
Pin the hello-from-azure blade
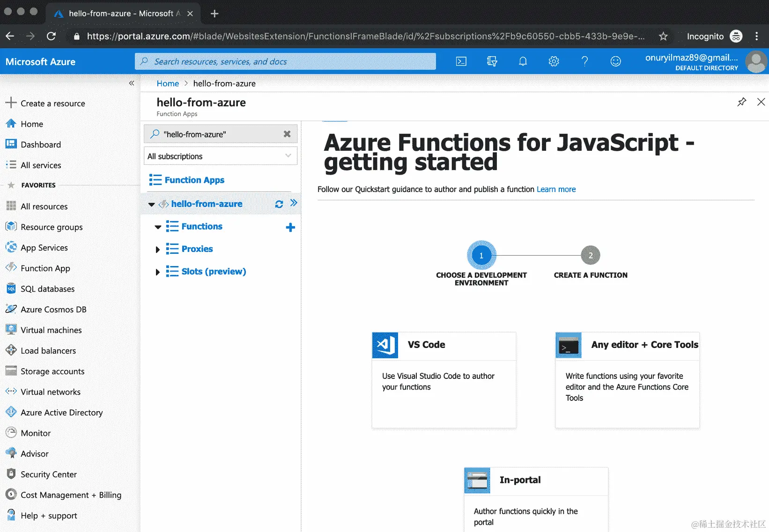pyautogui.click(x=742, y=102)
